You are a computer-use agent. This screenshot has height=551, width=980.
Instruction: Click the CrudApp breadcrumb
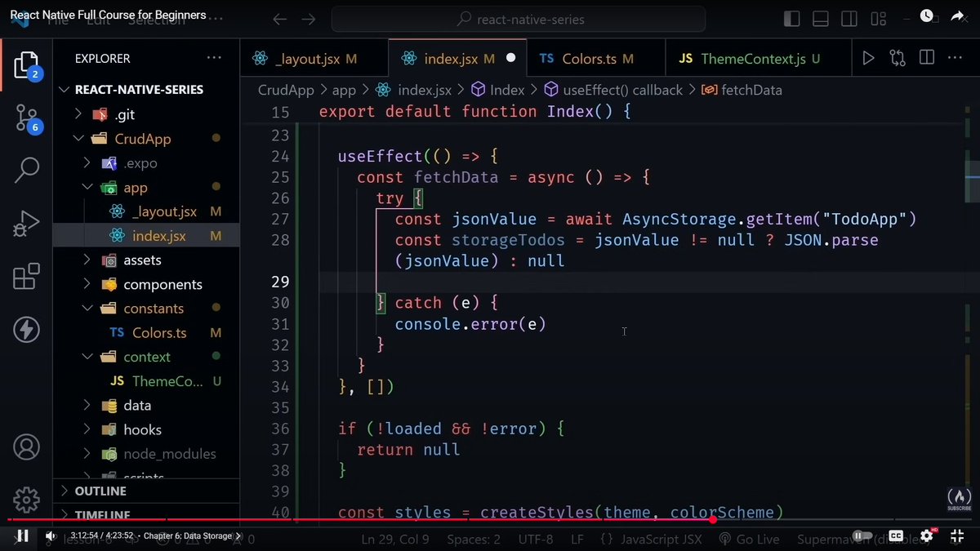pyautogui.click(x=286, y=90)
